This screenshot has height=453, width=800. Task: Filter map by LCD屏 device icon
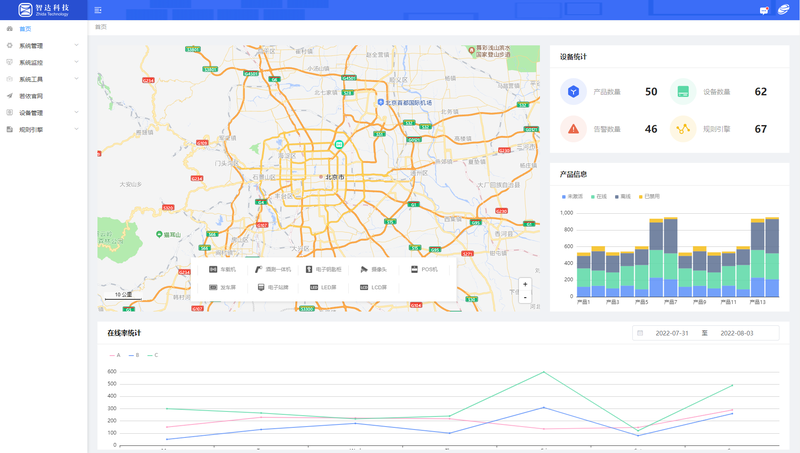(x=364, y=287)
